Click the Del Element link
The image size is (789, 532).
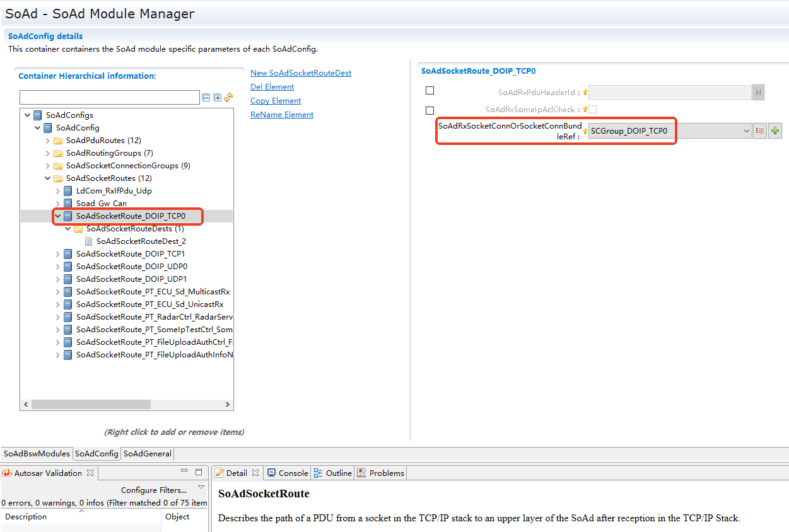[272, 87]
